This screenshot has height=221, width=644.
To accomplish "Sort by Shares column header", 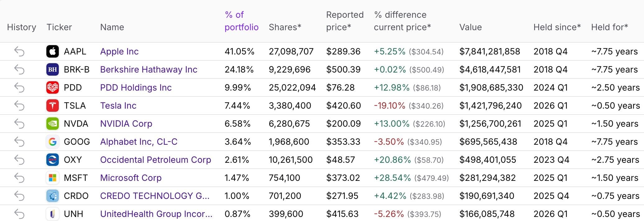I will coord(285,27).
